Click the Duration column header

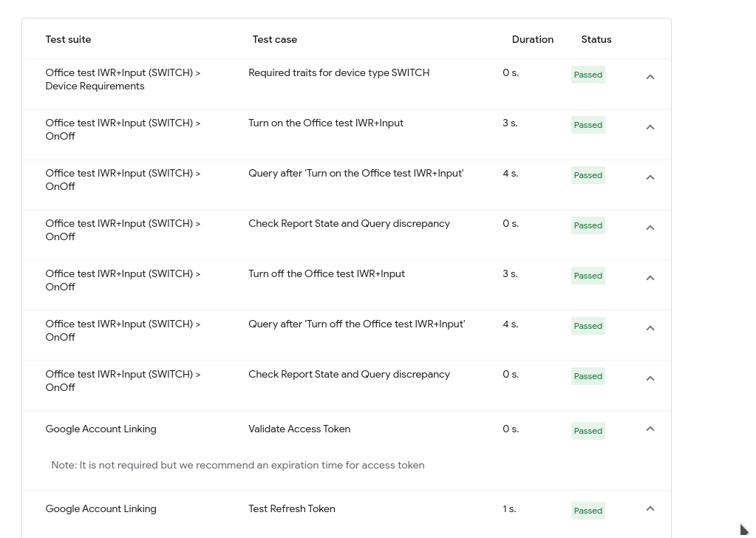pyautogui.click(x=532, y=40)
